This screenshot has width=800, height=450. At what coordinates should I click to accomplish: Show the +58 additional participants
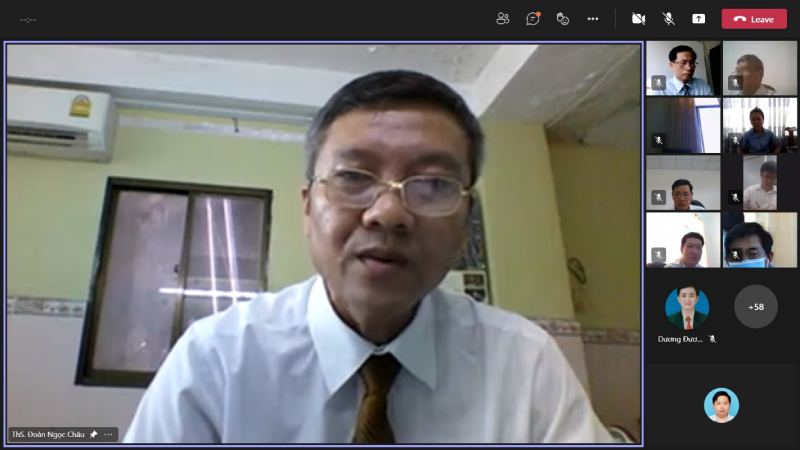pyautogui.click(x=756, y=307)
